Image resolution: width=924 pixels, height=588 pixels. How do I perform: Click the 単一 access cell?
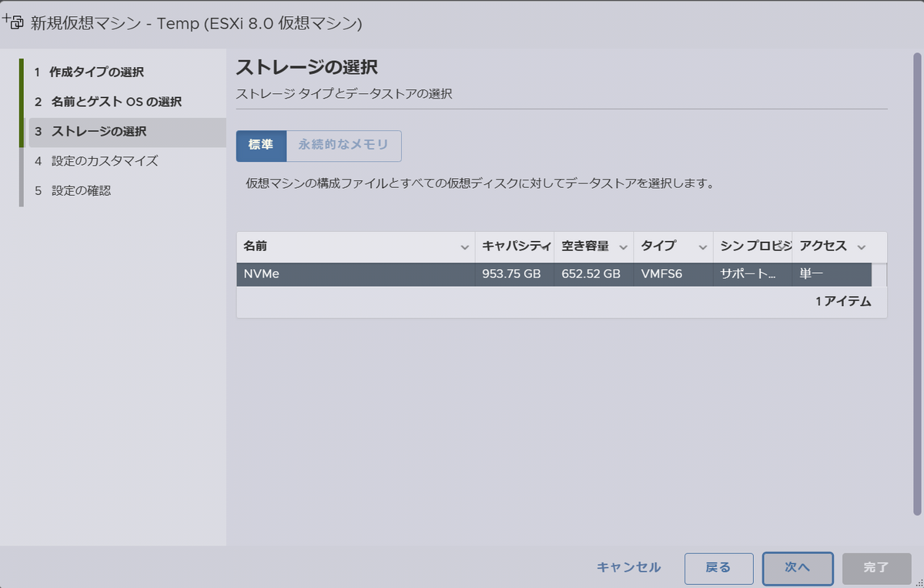pos(832,274)
